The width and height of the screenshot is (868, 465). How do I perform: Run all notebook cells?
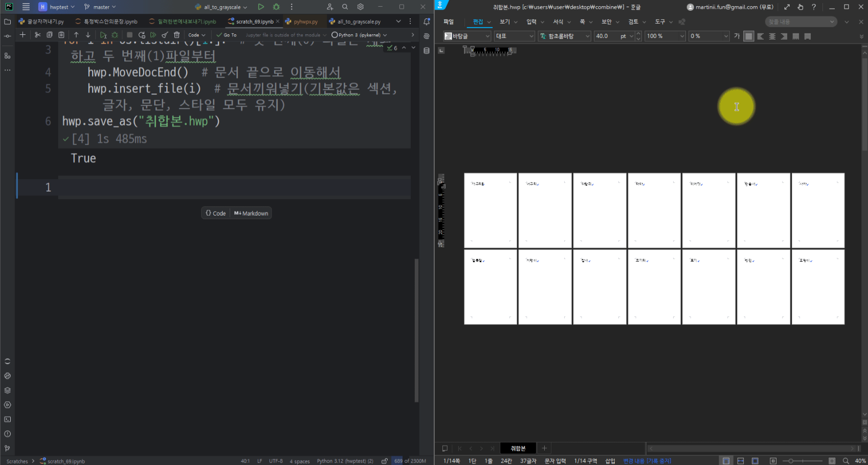pyautogui.click(x=153, y=35)
